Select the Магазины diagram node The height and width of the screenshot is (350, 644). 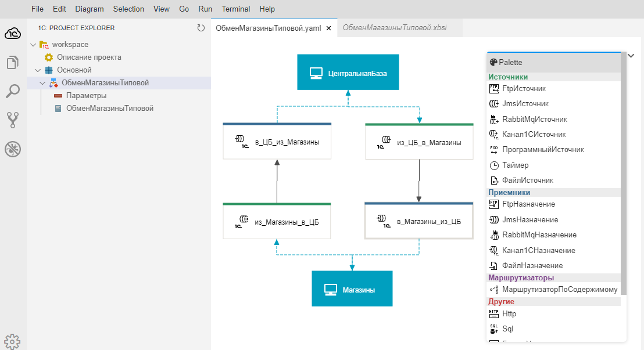click(x=352, y=288)
